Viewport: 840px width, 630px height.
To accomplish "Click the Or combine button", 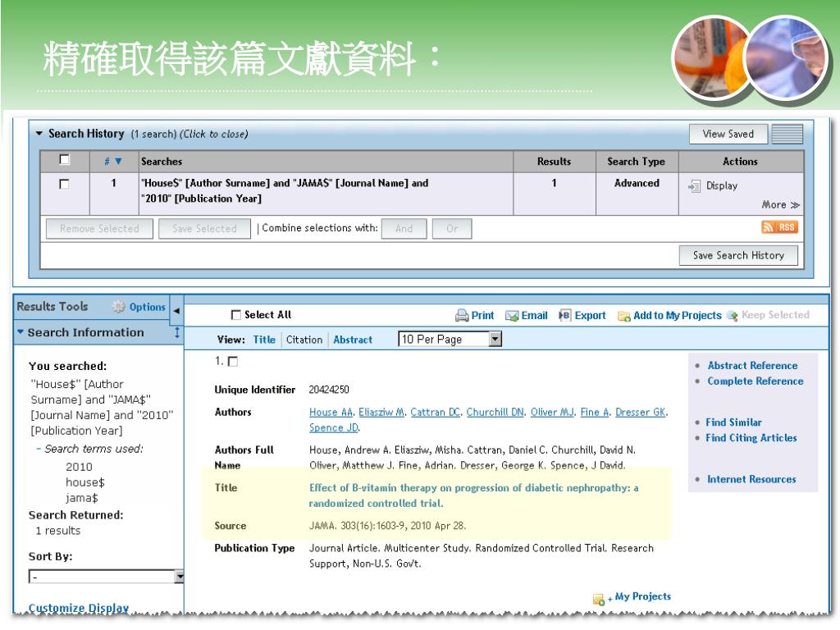I will pyautogui.click(x=452, y=229).
